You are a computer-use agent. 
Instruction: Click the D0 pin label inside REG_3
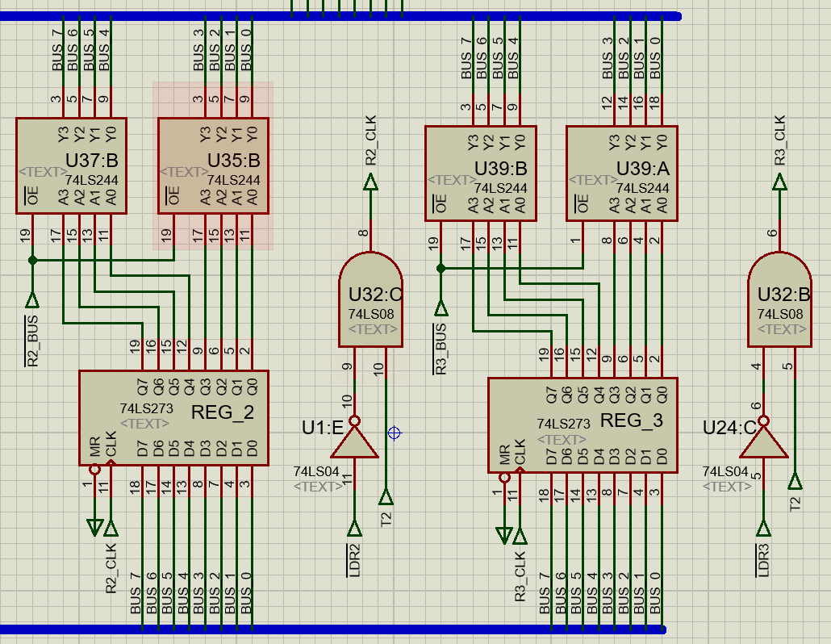point(662,456)
